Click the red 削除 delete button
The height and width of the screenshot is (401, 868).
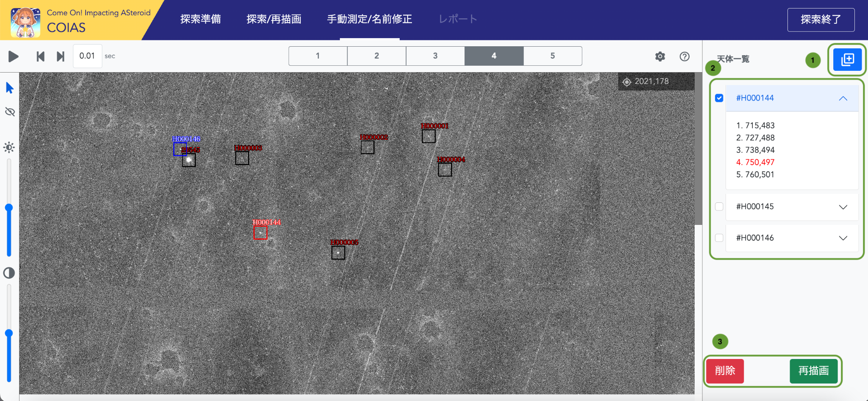pyautogui.click(x=724, y=370)
